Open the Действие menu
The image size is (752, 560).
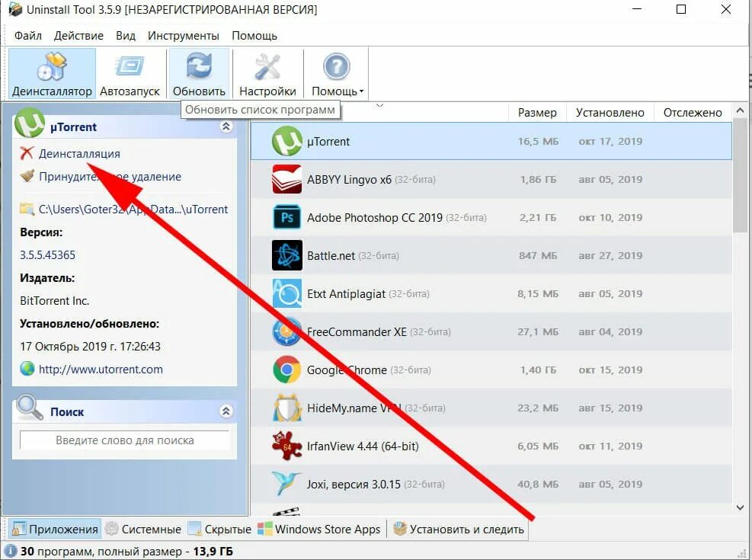pyautogui.click(x=78, y=36)
